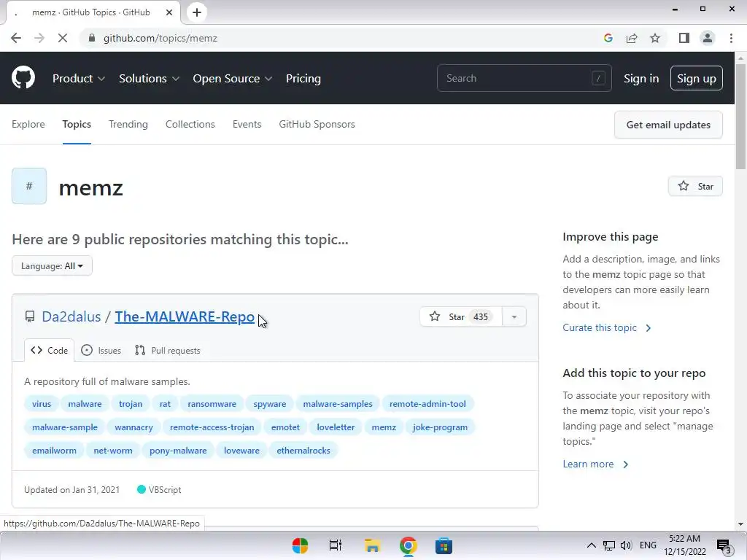
Task: Click Curate this topic link
Action: [x=606, y=327]
